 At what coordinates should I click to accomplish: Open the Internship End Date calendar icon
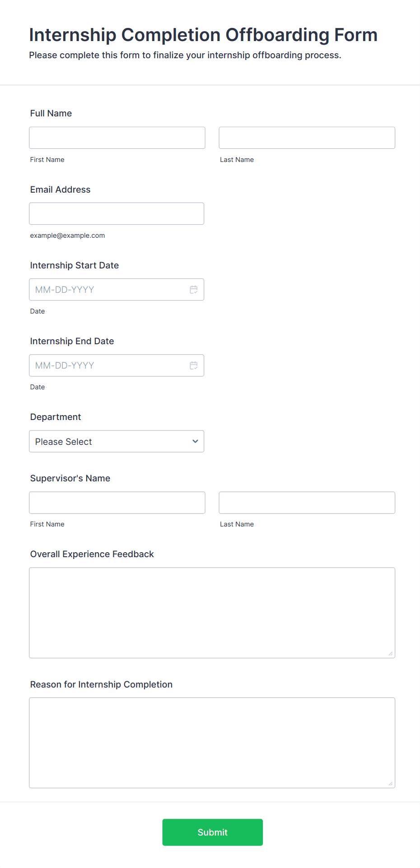(x=194, y=365)
